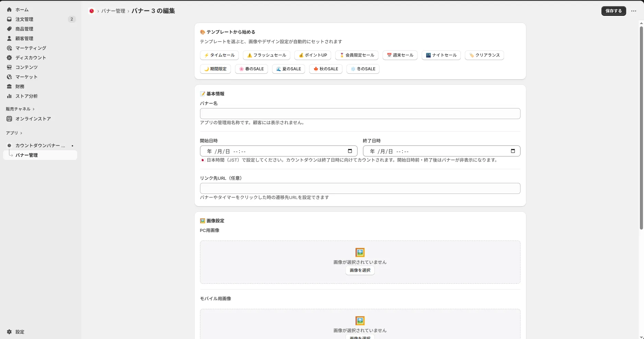Screen dimensions: 644x339
Task: Click the app logo in breadcrumb
Action: (92, 11)
